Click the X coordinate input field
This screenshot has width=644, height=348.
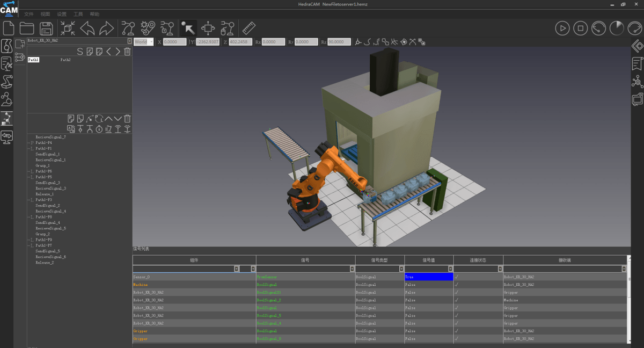[x=174, y=41]
